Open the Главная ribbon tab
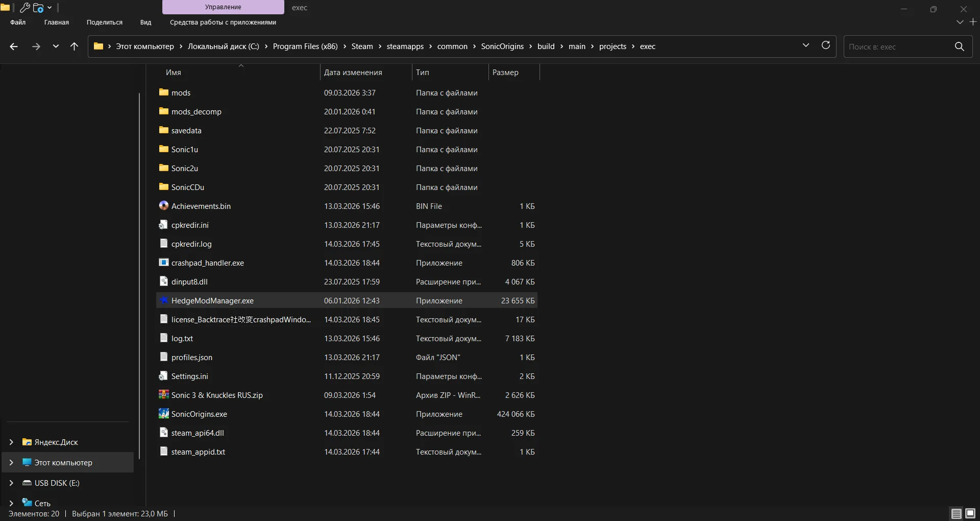Viewport: 980px width, 521px height. coord(57,22)
